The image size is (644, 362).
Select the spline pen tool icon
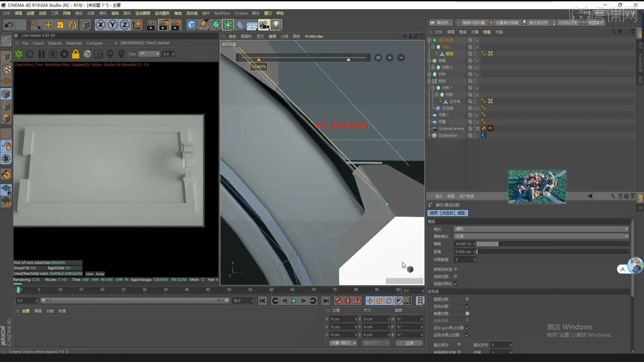(x=204, y=24)
